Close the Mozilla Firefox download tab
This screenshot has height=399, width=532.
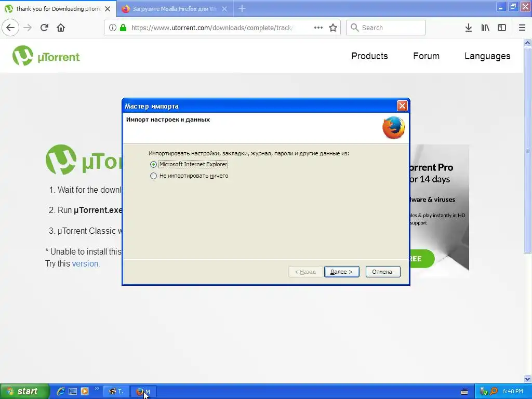[x=224, y=9]
